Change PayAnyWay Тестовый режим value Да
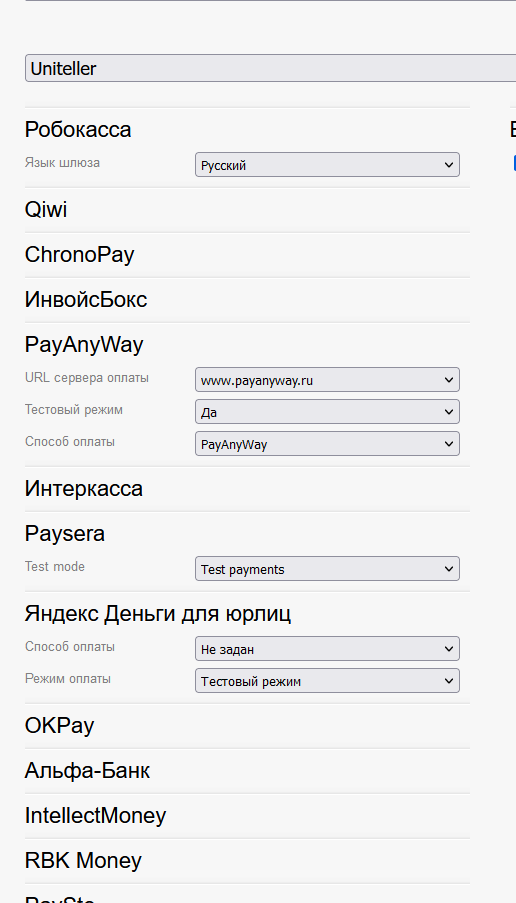The width and height of the screenshot is (516, 903). (x=327, y=412)
